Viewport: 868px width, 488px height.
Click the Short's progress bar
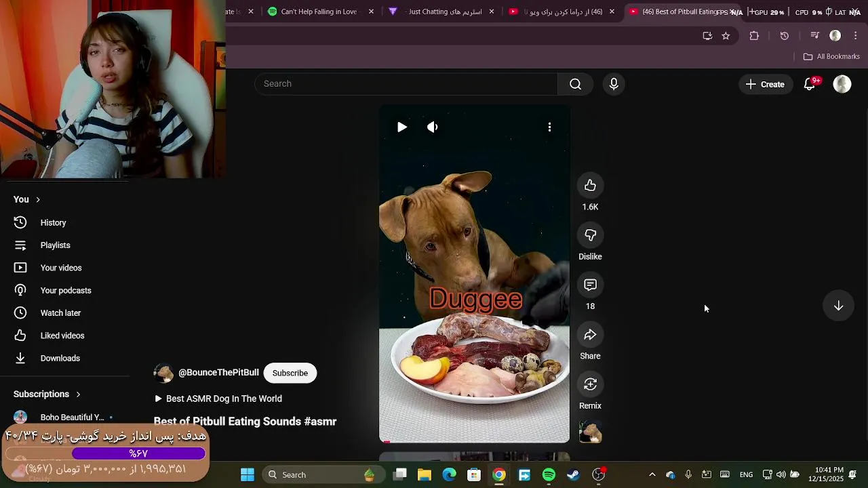tap(474, 442)
